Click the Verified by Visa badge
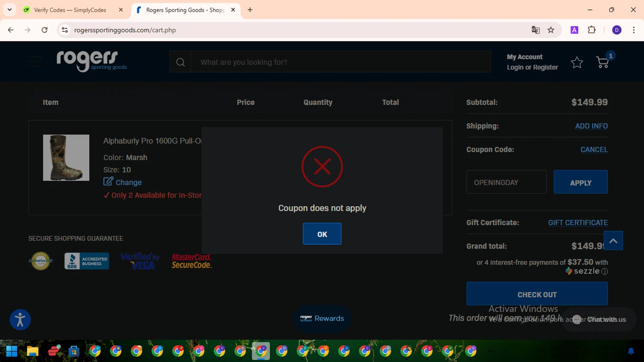The image size is (644, 362). 140,261
